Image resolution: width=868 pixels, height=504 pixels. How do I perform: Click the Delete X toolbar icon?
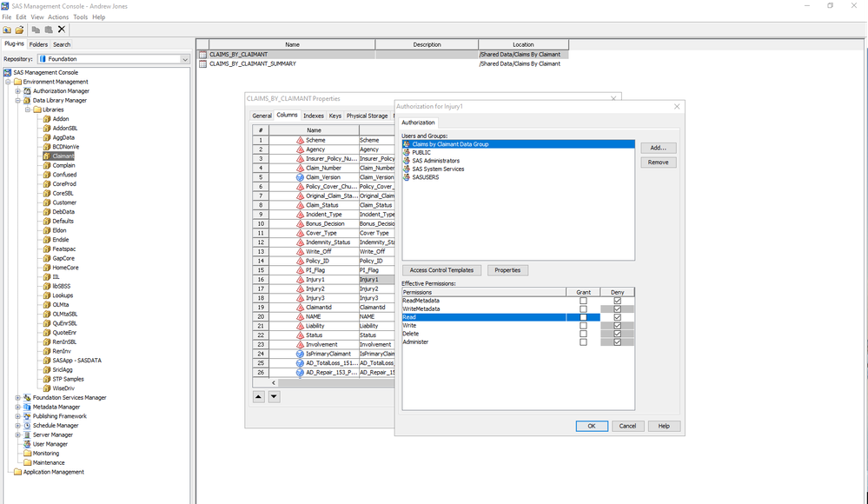point(62,30)
